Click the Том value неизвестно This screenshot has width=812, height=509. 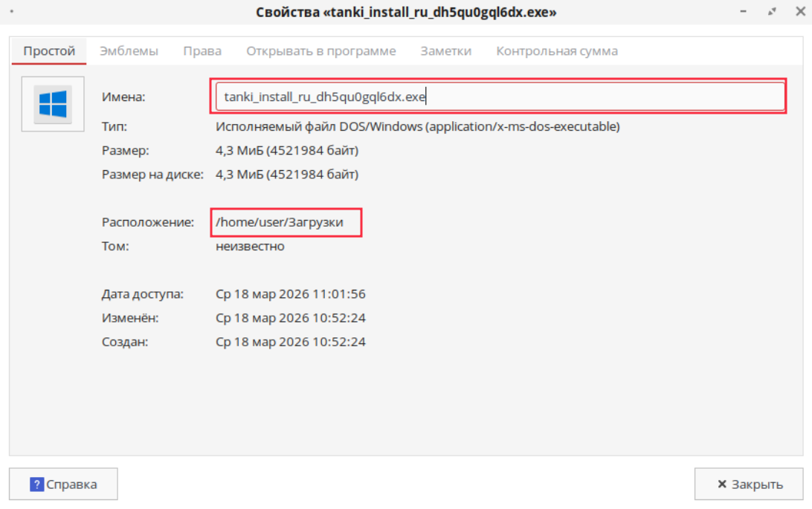tap(250, 246)
